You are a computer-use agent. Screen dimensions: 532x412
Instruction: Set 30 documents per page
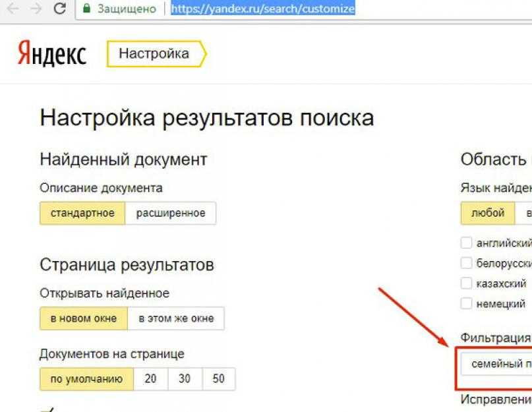click(x=185, y=379)
